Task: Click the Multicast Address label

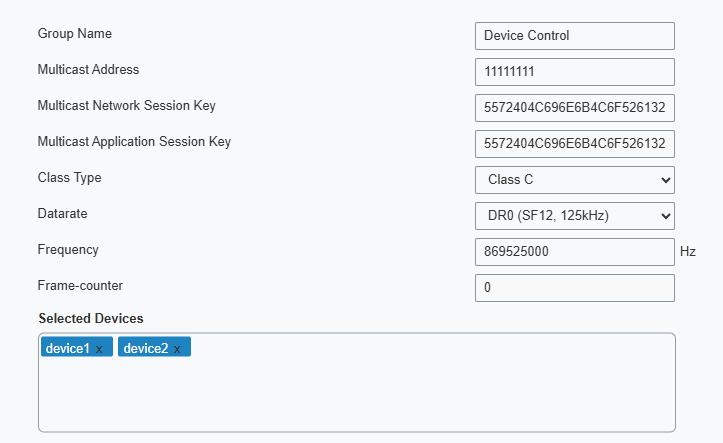Action: click(x=88, y=70)
